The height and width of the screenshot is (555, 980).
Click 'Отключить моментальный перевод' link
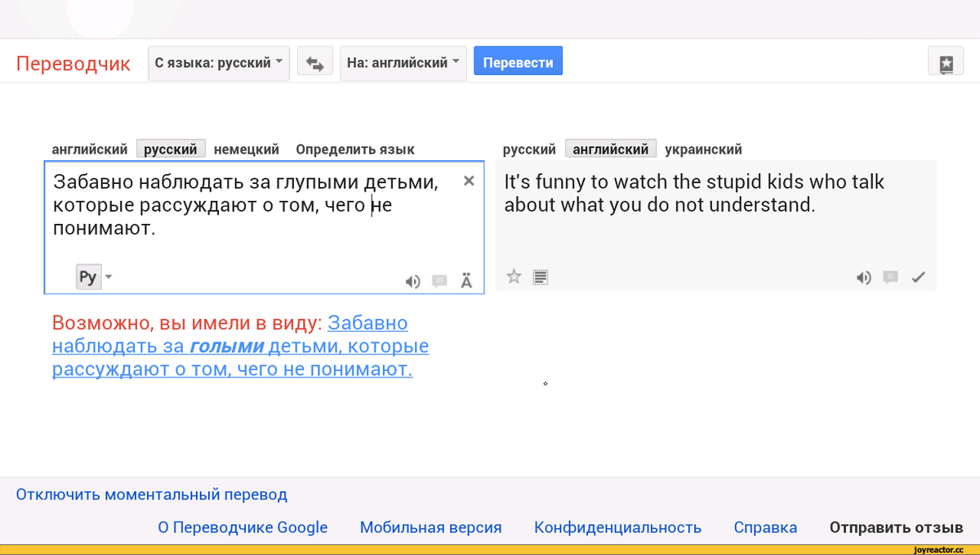click(152, 495)
